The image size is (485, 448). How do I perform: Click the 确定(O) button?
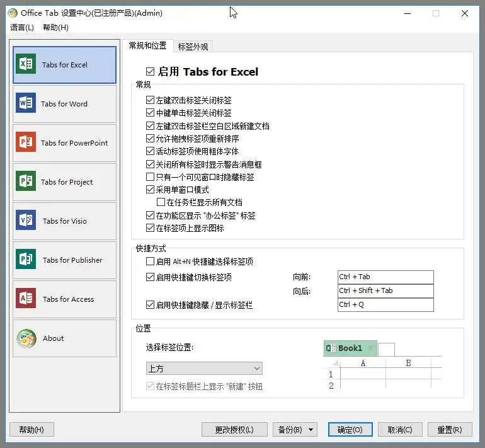350,430
